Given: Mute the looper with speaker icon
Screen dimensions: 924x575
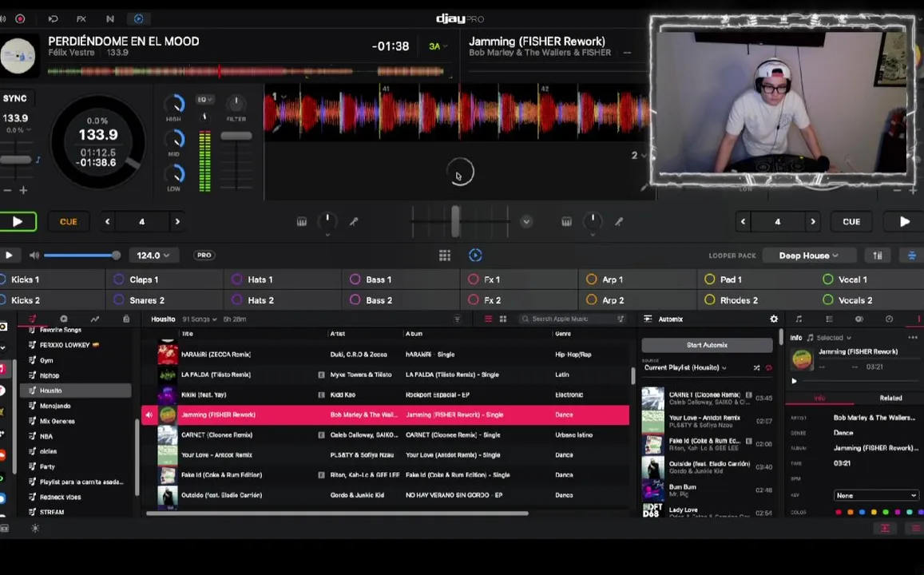Looking at the screenshot, I should click(34, 255).
